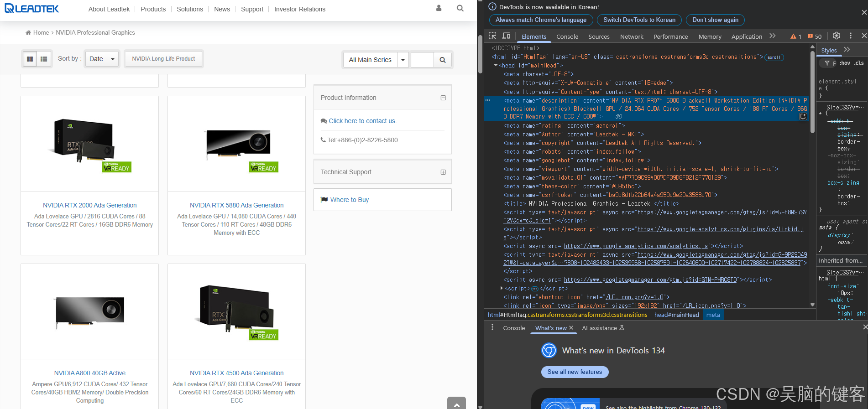The image size is (868, 409).
Task: Open the site search magnifier in header
Action: [x=460, y=8]
